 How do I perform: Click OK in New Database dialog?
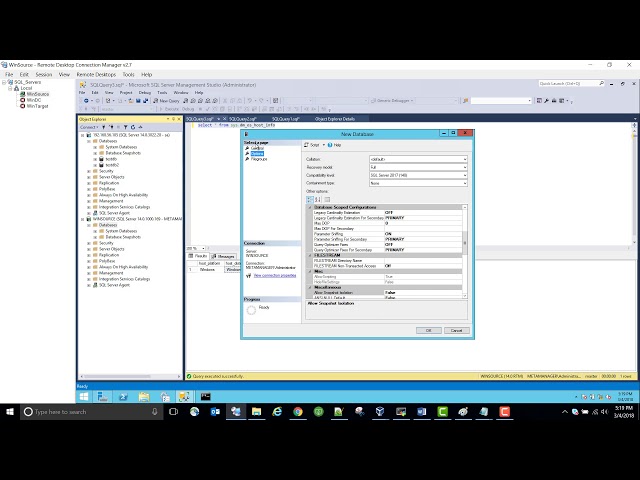429,331
